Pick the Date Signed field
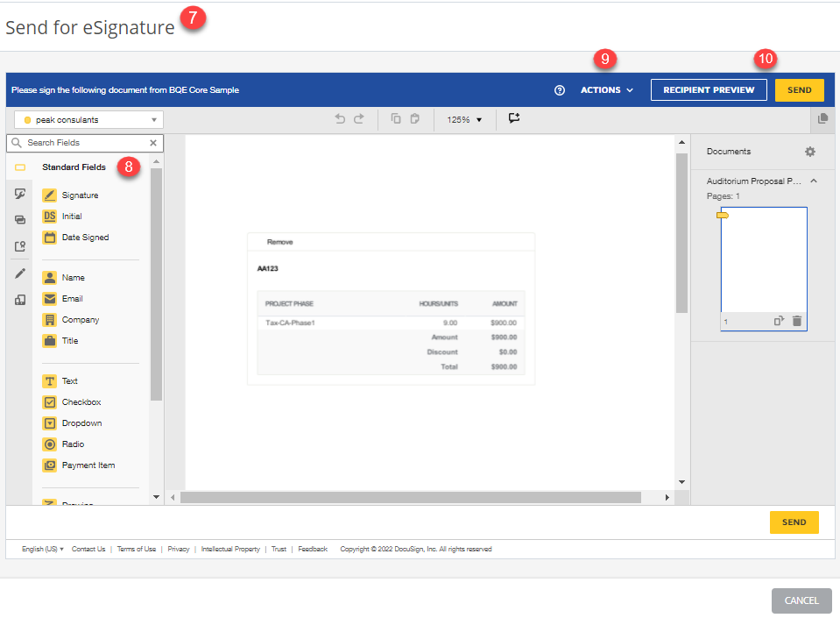The image size is (840, 618). (x=76, y=238)
